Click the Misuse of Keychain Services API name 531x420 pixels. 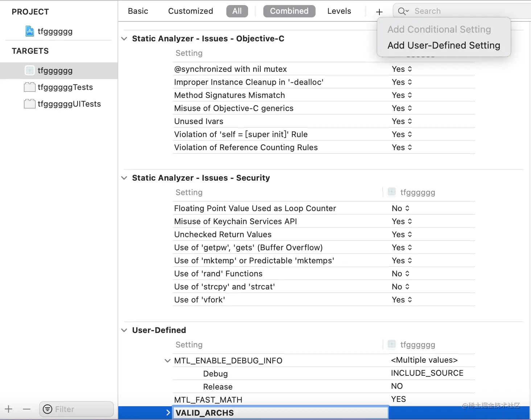tap(235, 221)
